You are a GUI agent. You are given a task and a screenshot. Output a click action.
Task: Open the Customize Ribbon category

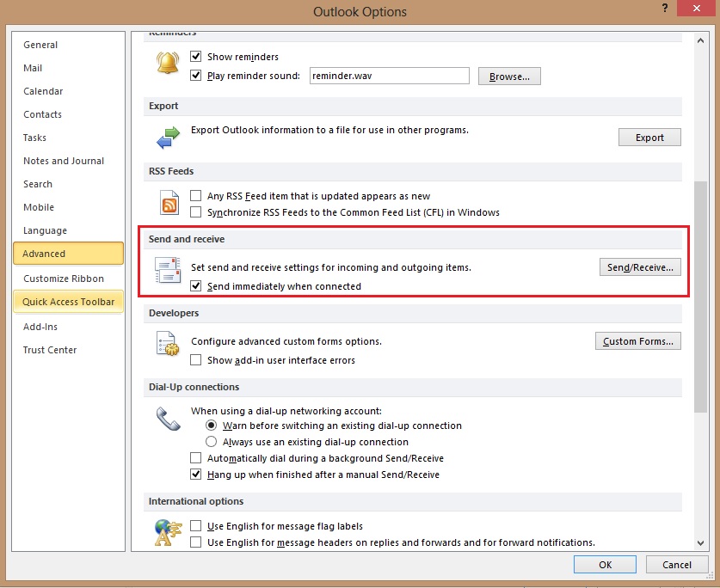point(69,279)
